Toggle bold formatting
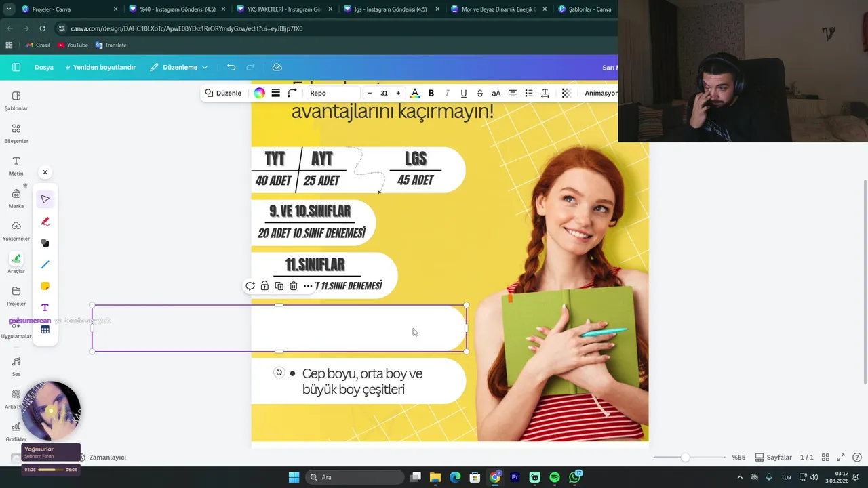The width and height of the screenshot is (868, 488). click(431, 93)
